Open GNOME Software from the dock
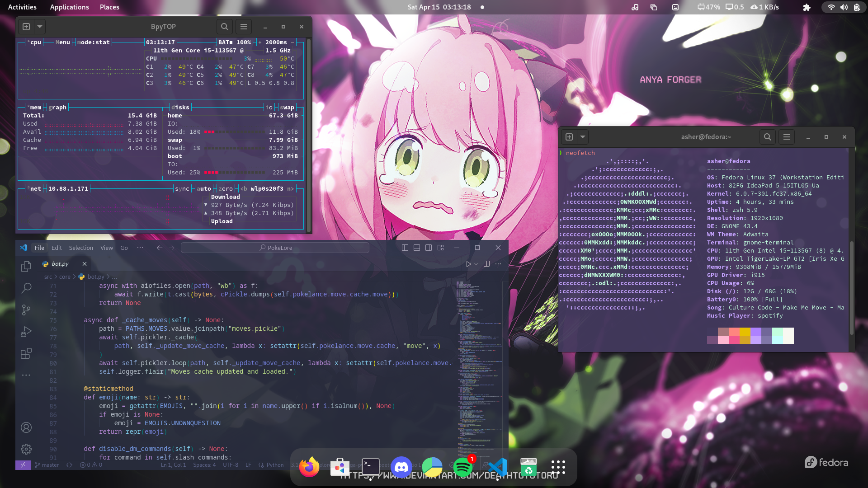868x488 pixels. click(340, 467)
